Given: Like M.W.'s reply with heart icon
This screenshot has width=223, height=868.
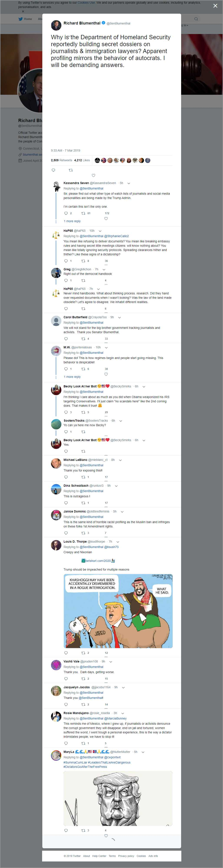Looking at the screenshot, I should pyautogui.click(x=106, y=374).
